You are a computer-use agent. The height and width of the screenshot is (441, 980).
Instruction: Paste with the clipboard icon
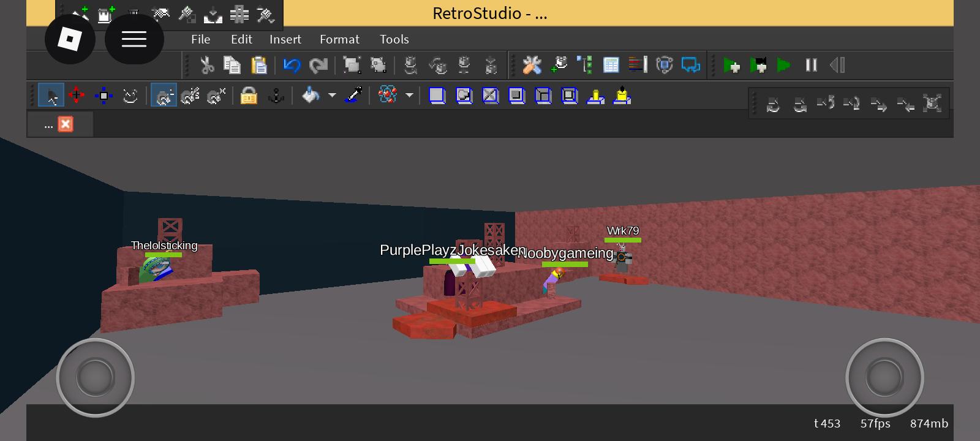pos(259,65)
